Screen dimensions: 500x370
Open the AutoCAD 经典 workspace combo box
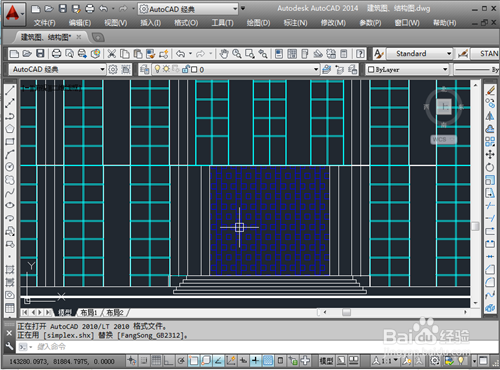click(x=57, y=69)
